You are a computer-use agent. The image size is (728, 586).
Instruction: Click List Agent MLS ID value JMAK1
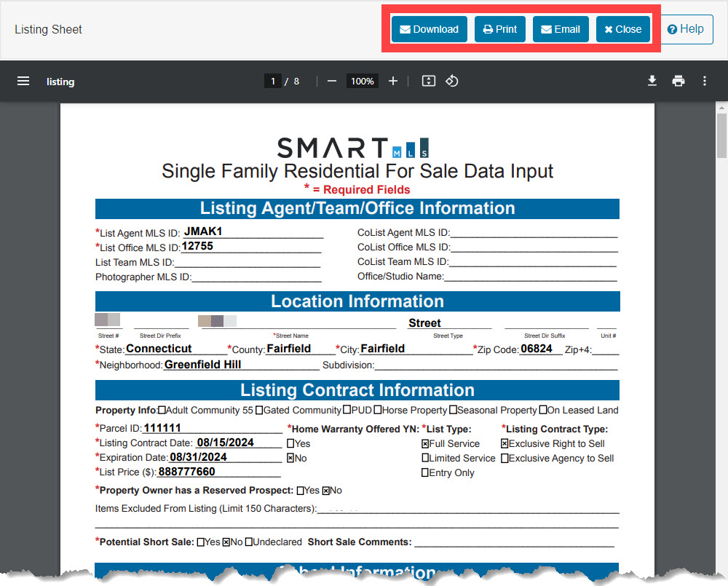(x=203, y=231)
